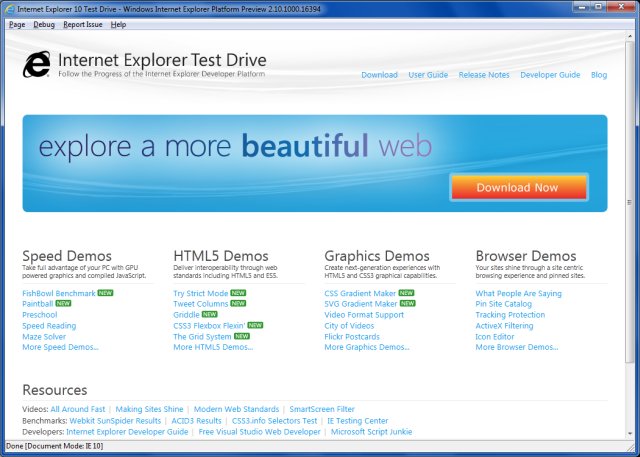Screen dimensions: 640x457
Task: Open the Maze Solver demo
Action: (x=46, y=337)
